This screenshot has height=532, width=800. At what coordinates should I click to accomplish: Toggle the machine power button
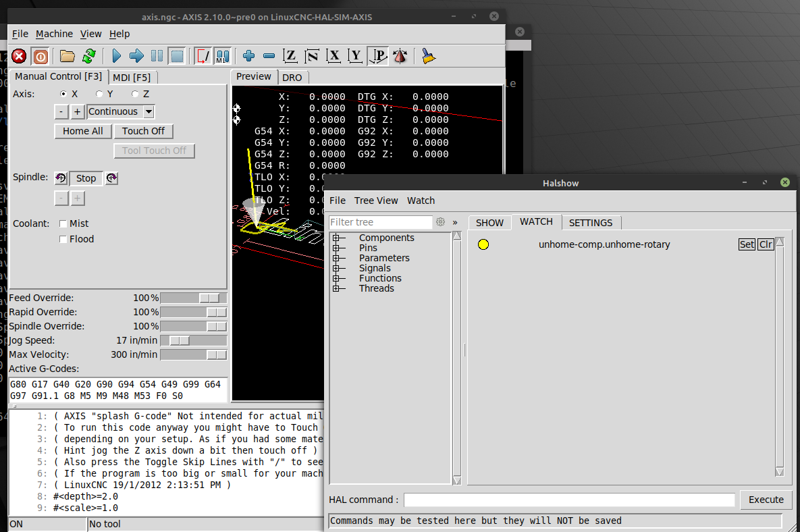click(x=41, y=56)
